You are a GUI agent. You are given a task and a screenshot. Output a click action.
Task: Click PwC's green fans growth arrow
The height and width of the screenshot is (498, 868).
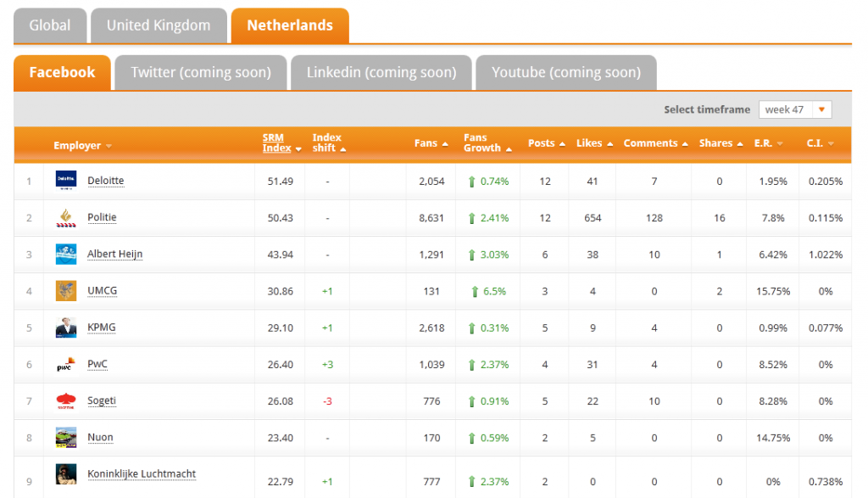471,365
